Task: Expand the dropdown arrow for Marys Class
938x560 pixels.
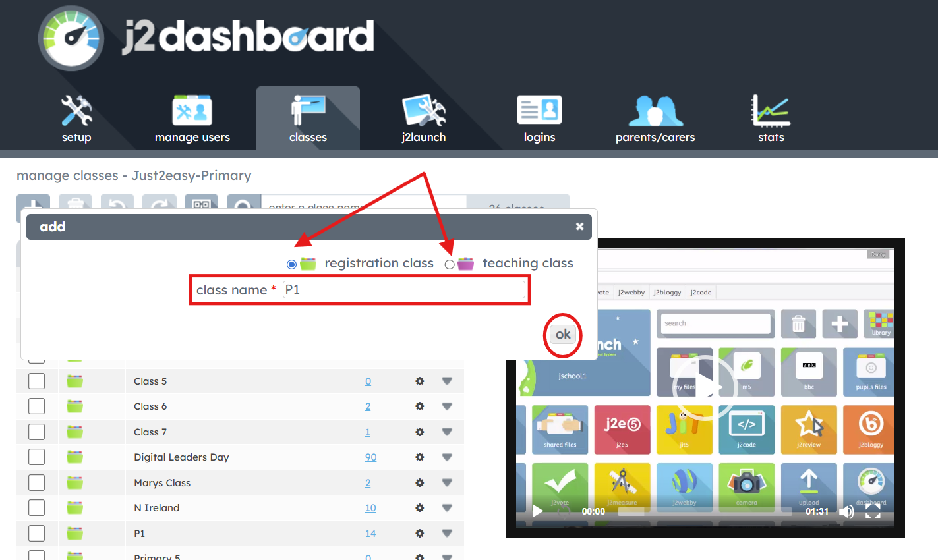Action: pyautogui.click(x=447, y=483)
